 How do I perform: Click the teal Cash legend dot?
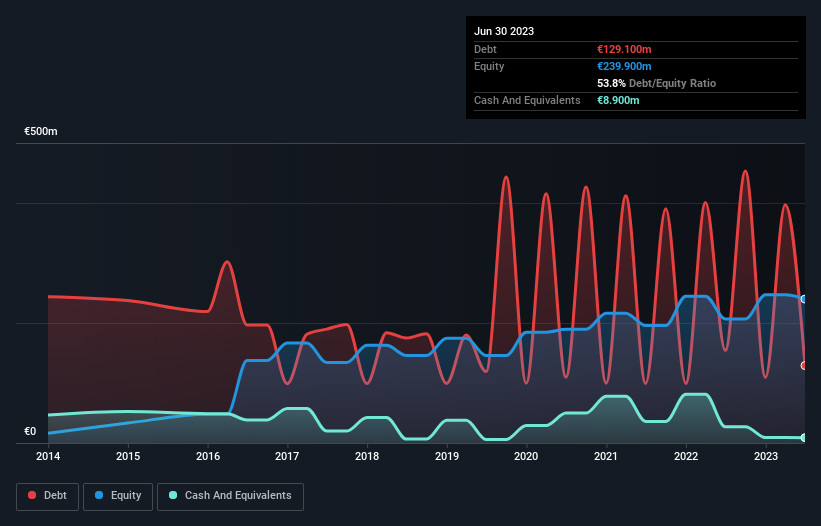(x=173, y=495)
